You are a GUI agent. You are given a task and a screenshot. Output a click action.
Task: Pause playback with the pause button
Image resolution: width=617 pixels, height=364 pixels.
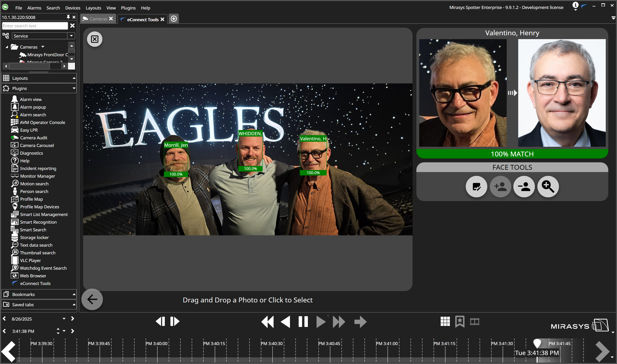point(303,322)
